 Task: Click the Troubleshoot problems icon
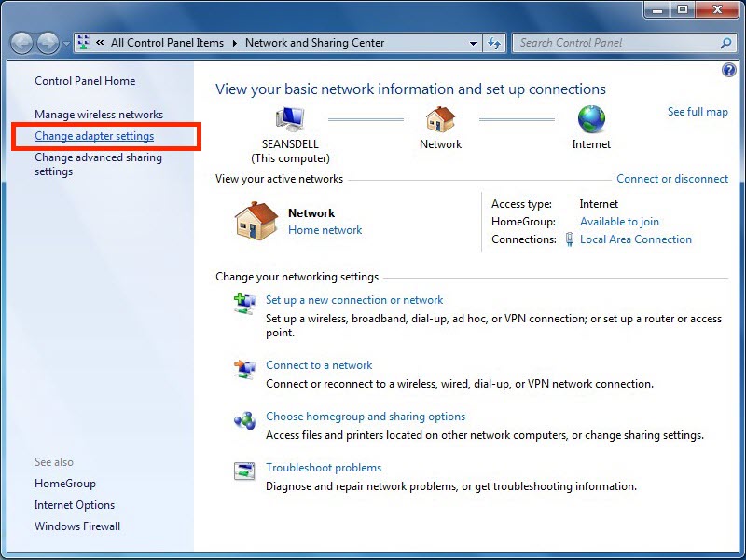click(x=244, y=471)
